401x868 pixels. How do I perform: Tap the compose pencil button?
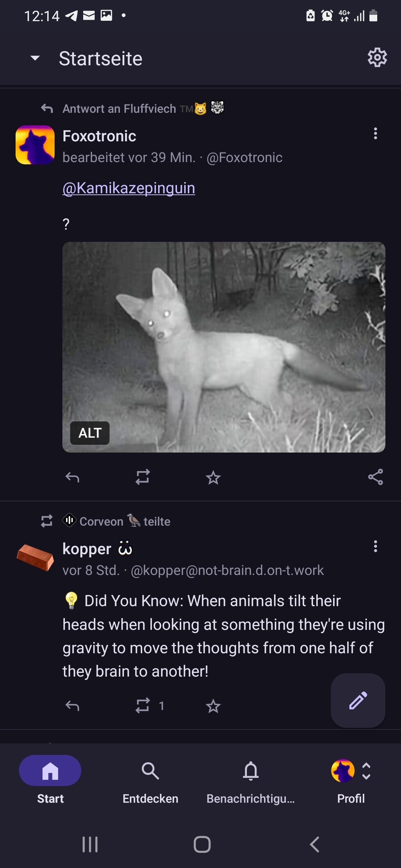point(358,700)
